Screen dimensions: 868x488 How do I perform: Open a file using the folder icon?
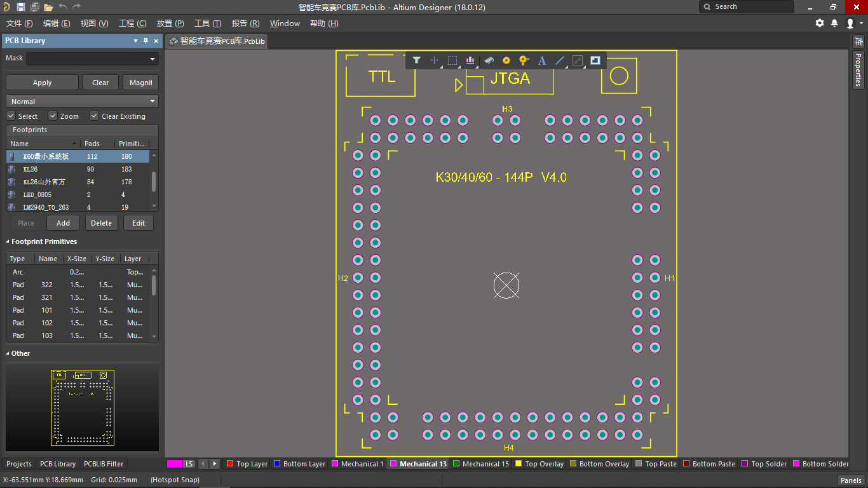pyautogui.click(x=48, y=7)
